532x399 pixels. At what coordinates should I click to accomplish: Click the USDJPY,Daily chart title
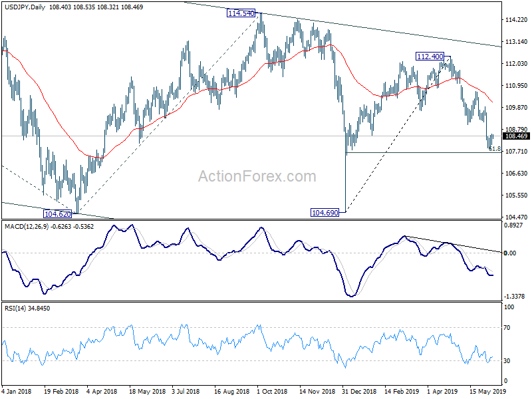tap(25, 7)
